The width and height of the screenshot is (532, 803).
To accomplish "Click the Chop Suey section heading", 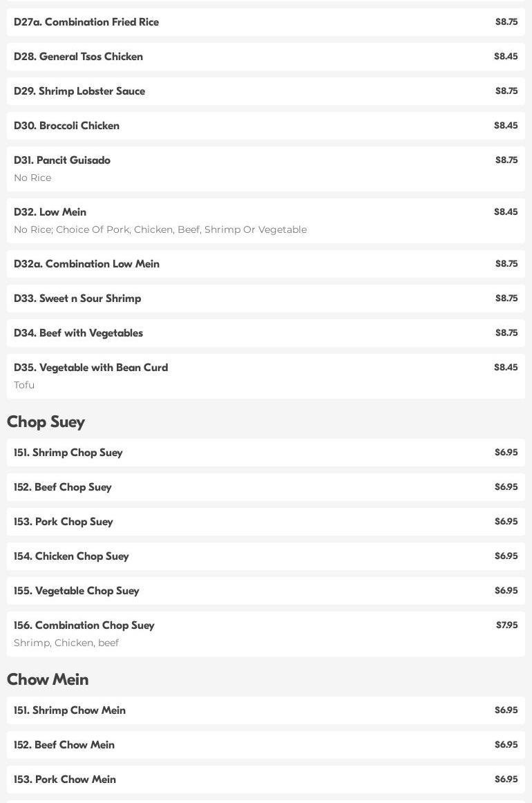I will pos(46,422).
